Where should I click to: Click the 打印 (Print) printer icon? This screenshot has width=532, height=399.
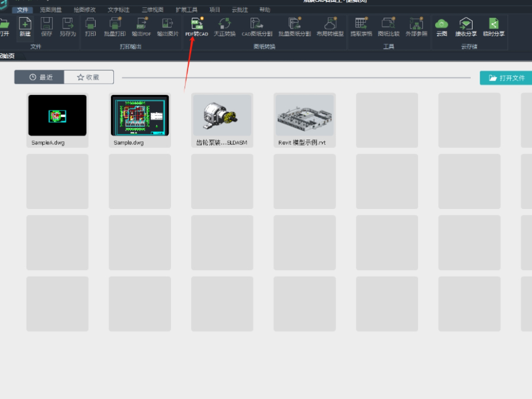tap(90, 24)
